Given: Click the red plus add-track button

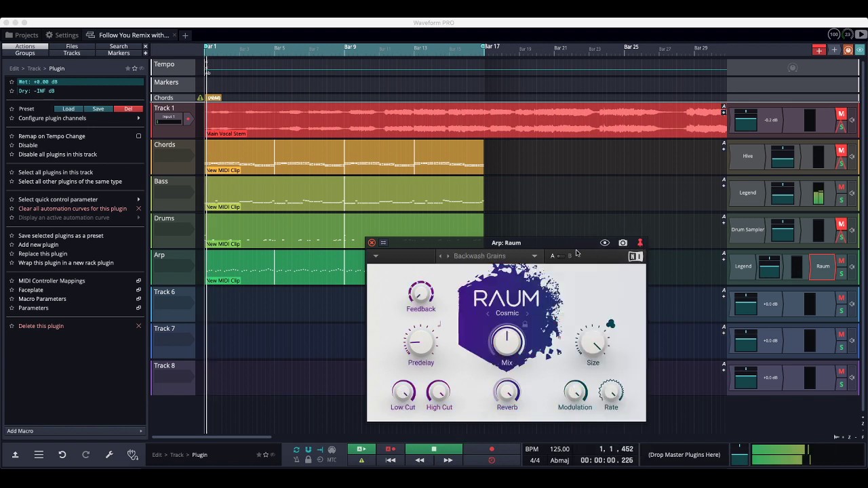Looking at the screenshot, I should click(x=819, y=50).
